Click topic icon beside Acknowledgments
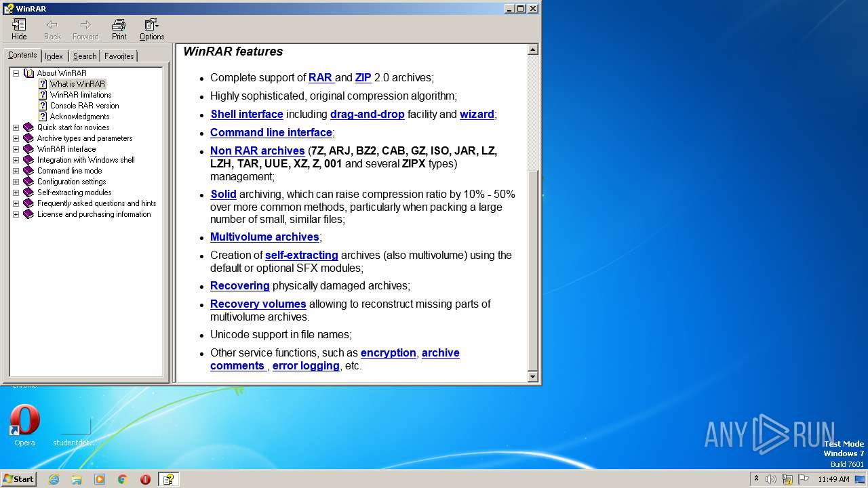 pyautogui.click(x=43, y=117)
